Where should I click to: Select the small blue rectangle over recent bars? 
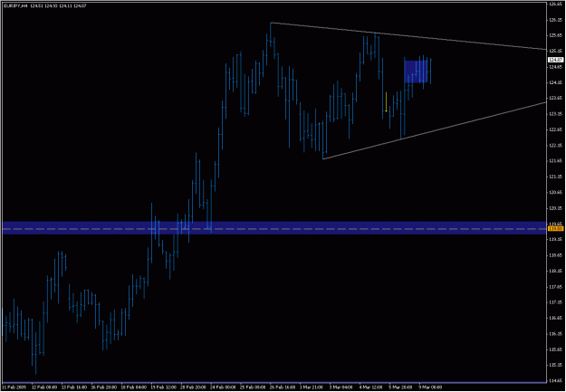(416, 72)
